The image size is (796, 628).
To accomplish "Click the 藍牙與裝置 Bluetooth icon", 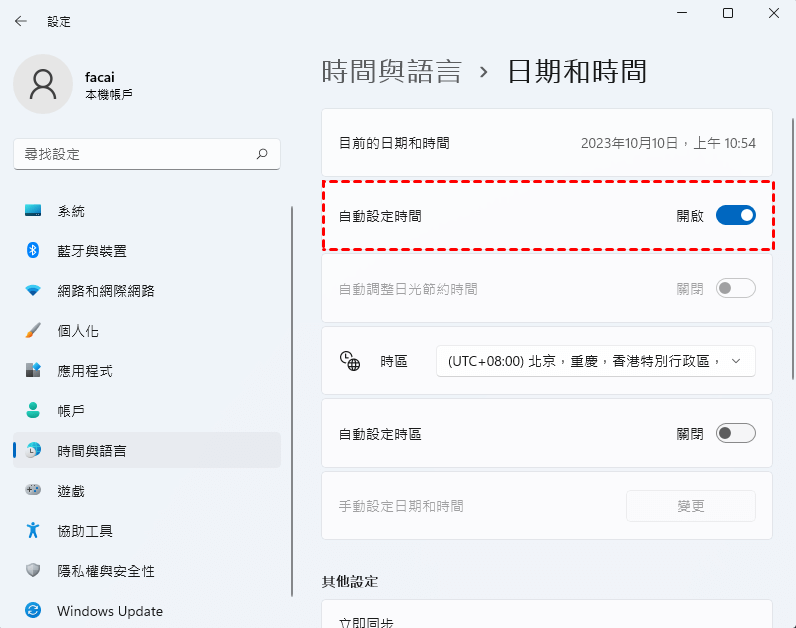I will (33, 251).
